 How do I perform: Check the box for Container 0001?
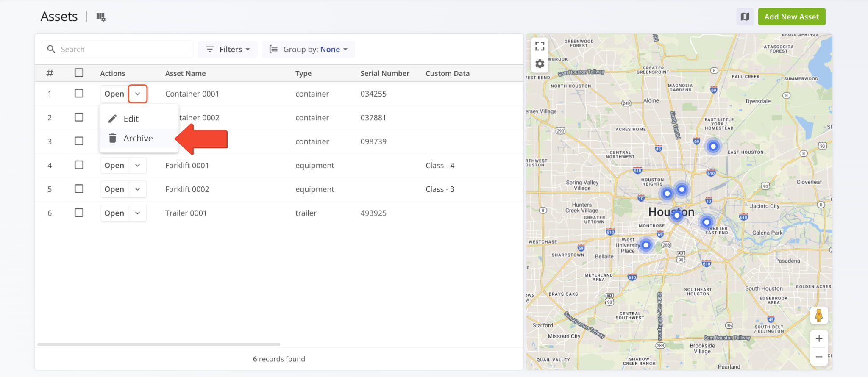(x=79, y=93)
